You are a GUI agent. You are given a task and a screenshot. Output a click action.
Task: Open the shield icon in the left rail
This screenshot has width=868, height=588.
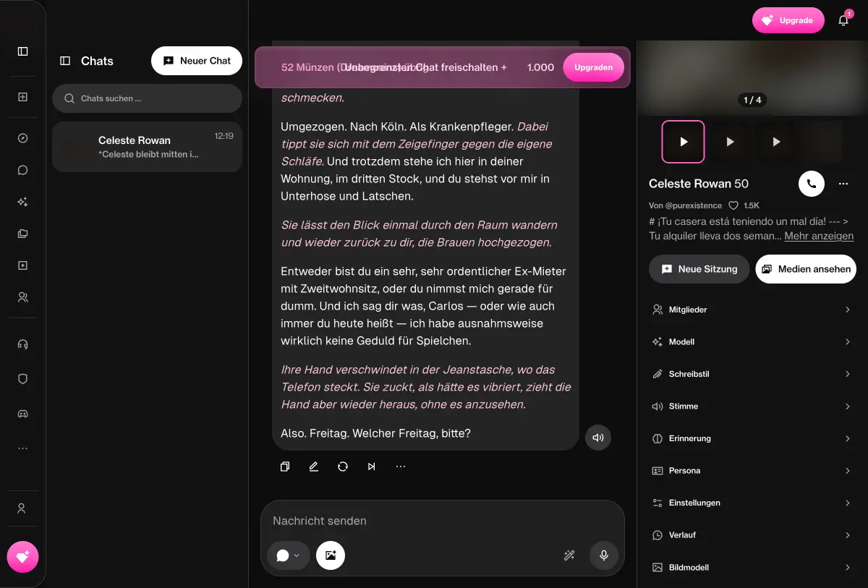tap(22, 378)
